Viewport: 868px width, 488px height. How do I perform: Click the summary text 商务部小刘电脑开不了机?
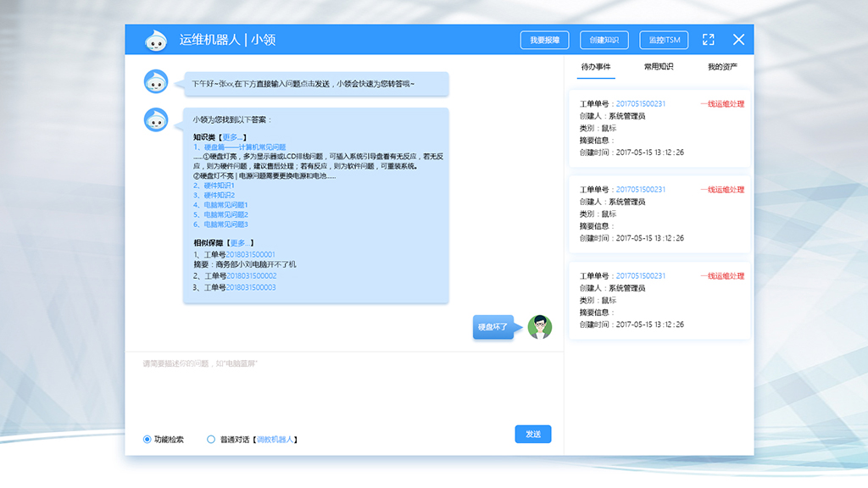click(x=256, y=264)
